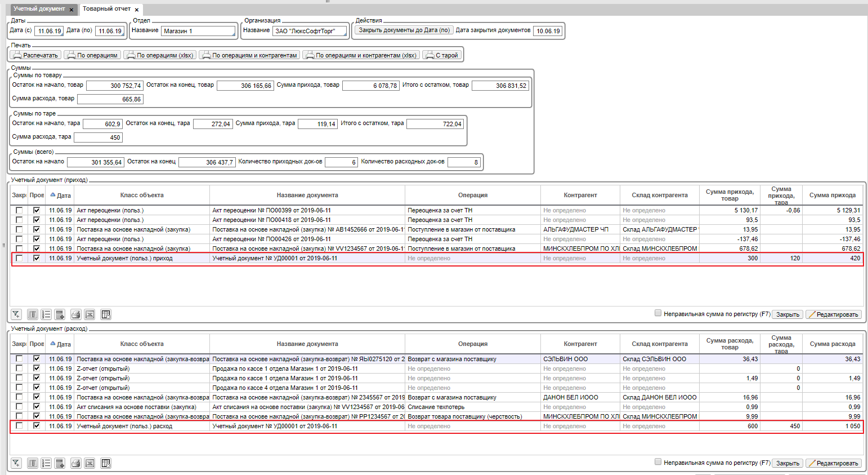This screenshot has width=868, height=475.
Task: Switch to the 'Учетный документ' tab
Action: tap(39, 9)
